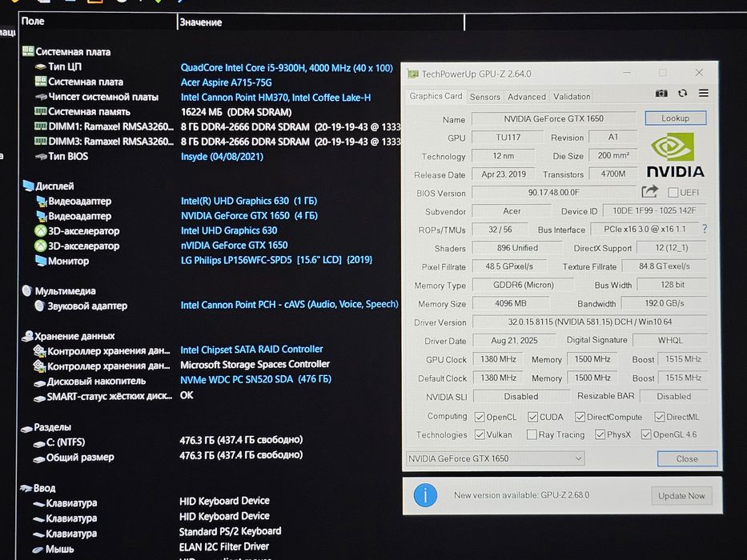Viewport: 747px width, 560px height.
Task: Switch to the Sensors tab
Action: coord(484,97)
